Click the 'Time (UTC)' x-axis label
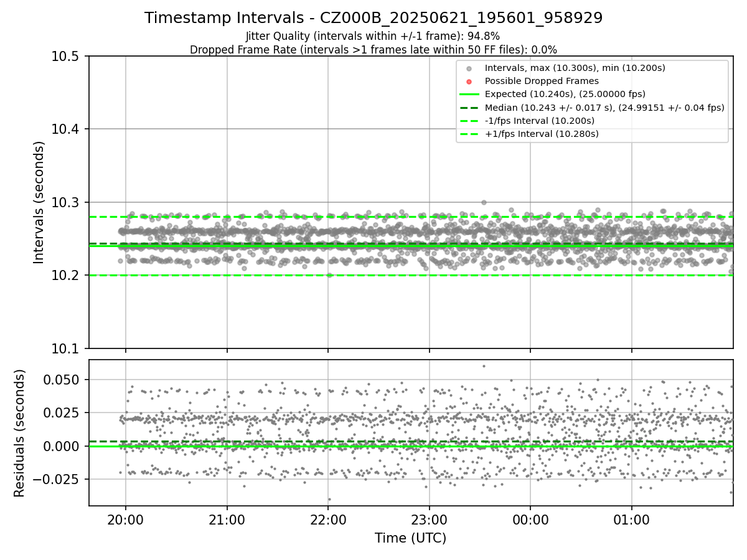 click(410, 538)
